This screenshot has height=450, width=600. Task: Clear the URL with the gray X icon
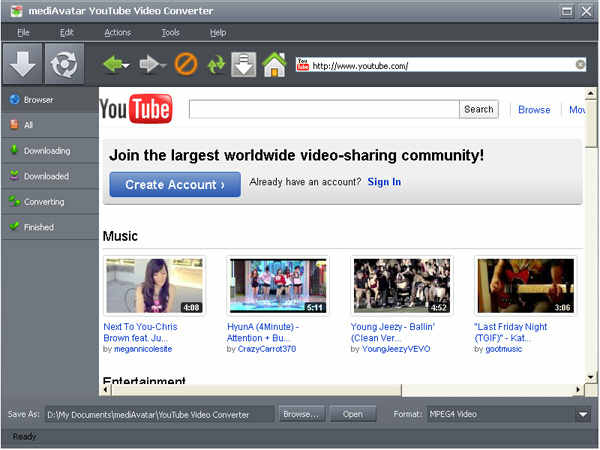tap(580, 65)
